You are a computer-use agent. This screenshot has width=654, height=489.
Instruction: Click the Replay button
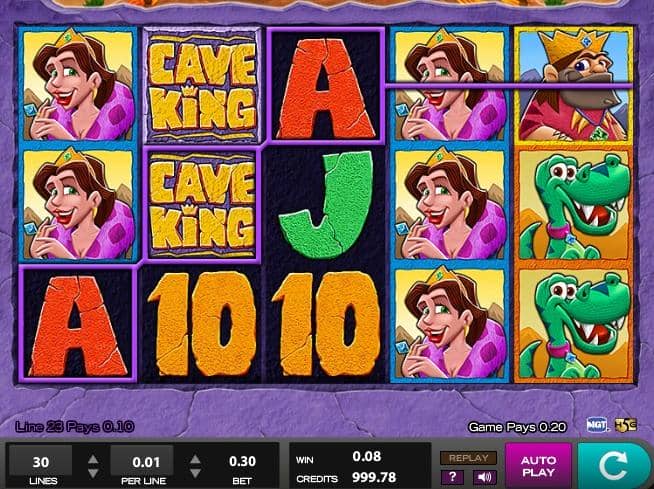(468, 458)
